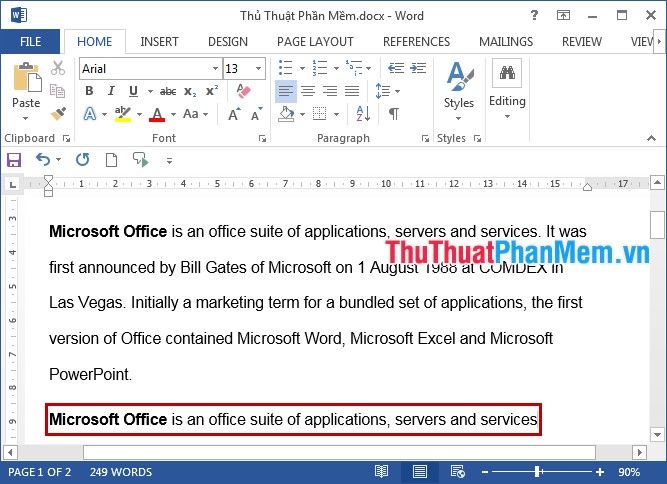Open the Line Spacing dropdown arrow
The height and width of the screenshot is (484, 667).
397,91
